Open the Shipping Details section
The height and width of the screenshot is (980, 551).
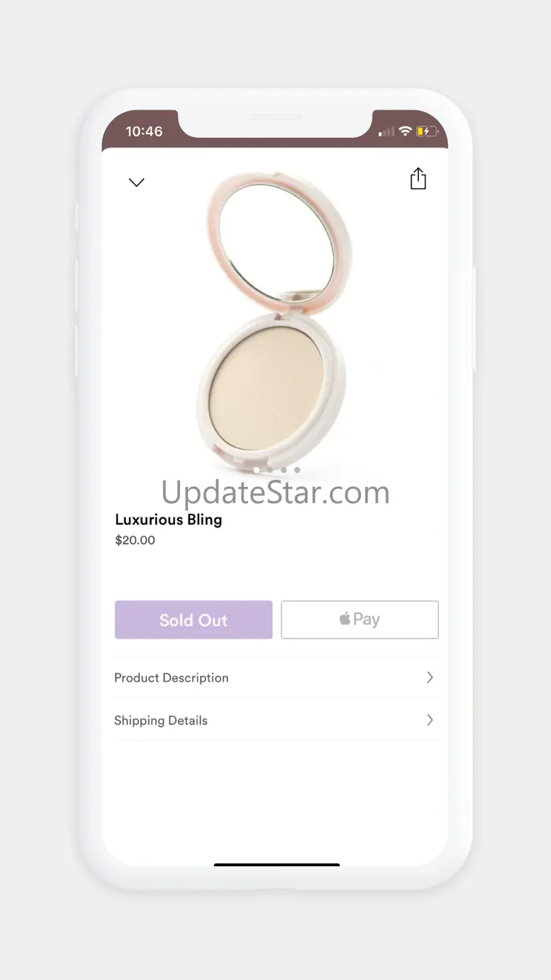(276, 720)
